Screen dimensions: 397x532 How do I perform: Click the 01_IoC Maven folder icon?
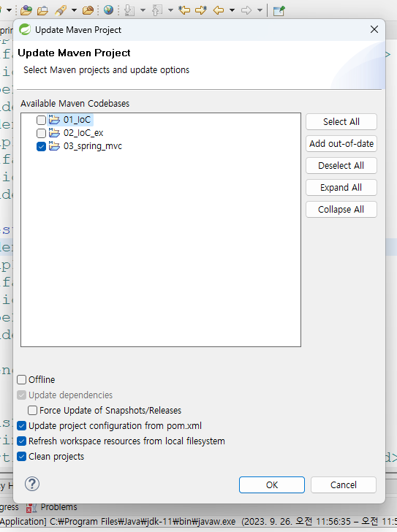[54, 119]
